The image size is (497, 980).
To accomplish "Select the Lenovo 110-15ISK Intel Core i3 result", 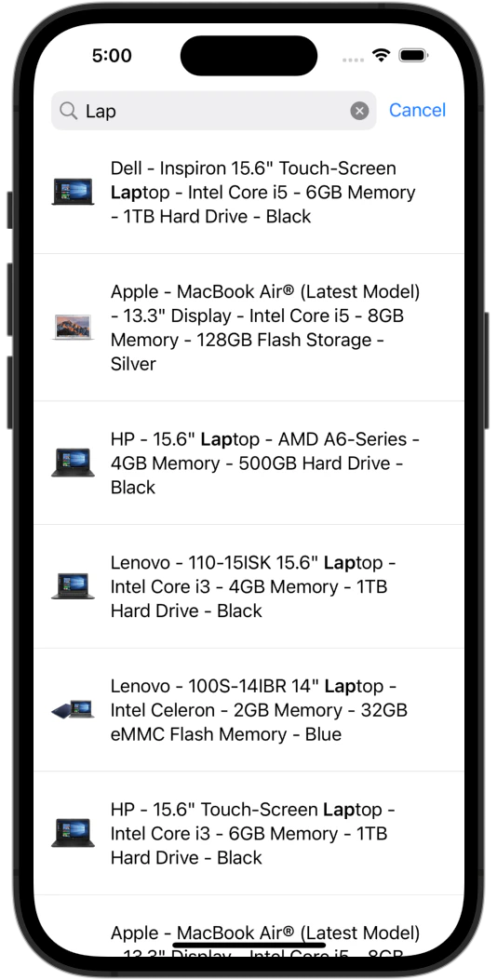I will pyautogui.click(x=248, y=586).
